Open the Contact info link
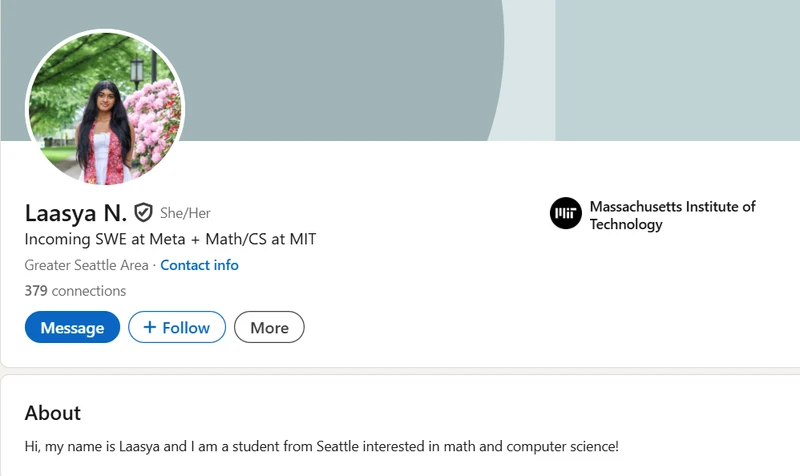 click(x=199, y=265)
